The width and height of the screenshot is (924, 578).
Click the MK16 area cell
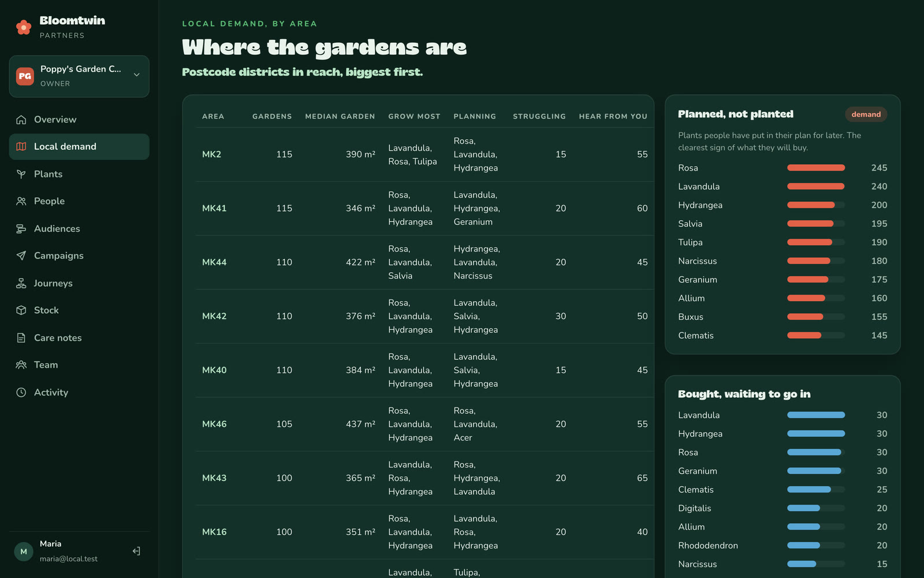click(214, 532)
